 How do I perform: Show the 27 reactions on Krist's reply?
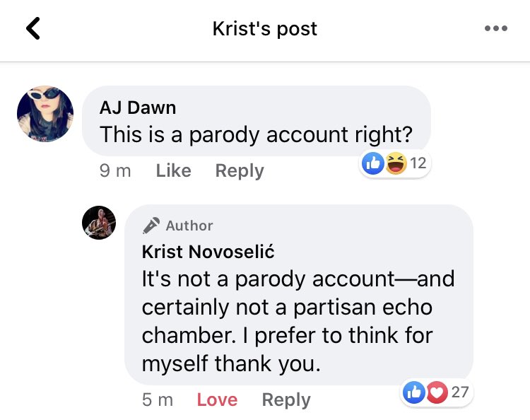click(460, 392)
